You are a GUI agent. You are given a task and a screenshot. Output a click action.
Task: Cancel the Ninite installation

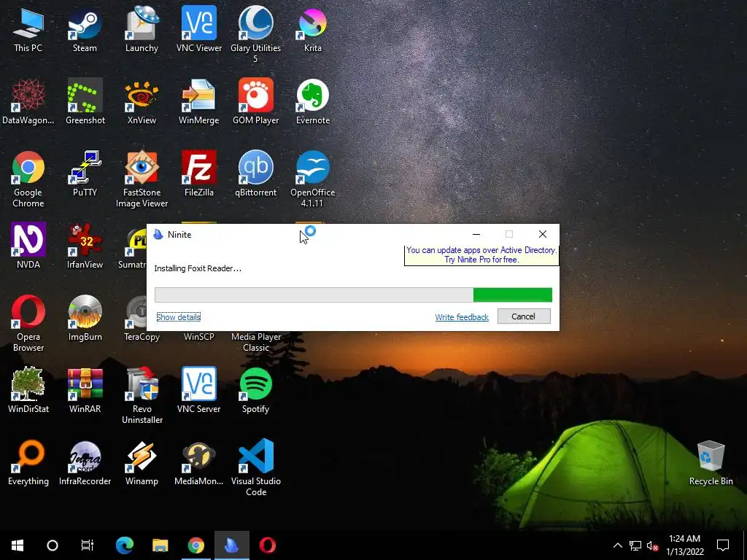coord(524,316)
